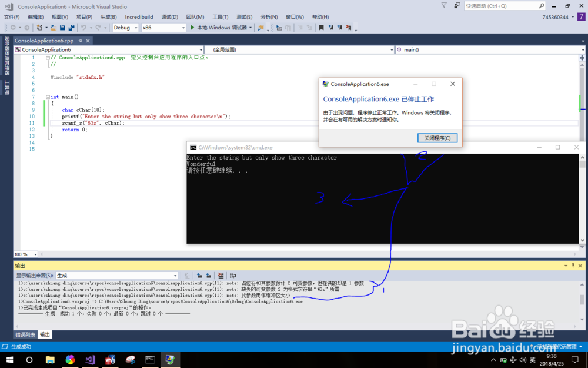Viewport: 588px width, 368px height.
Task: Clear all output text icon
Action: [x=221, y=276]
